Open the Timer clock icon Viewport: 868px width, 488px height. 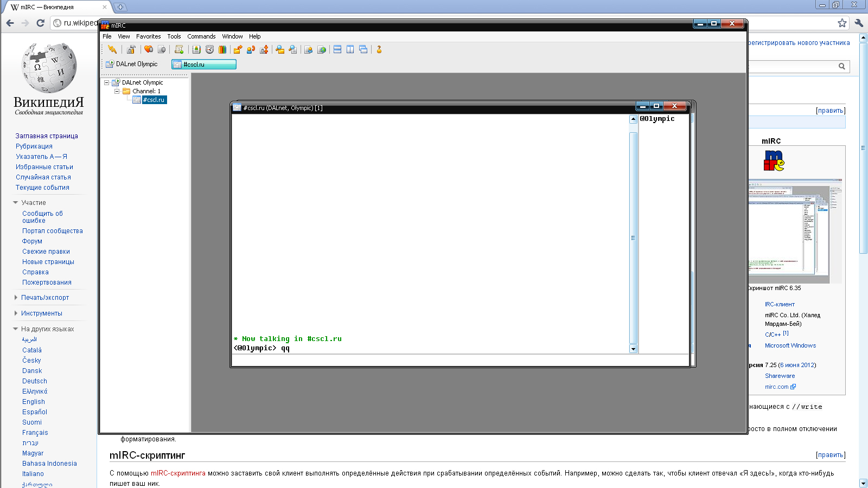[209, 49]
